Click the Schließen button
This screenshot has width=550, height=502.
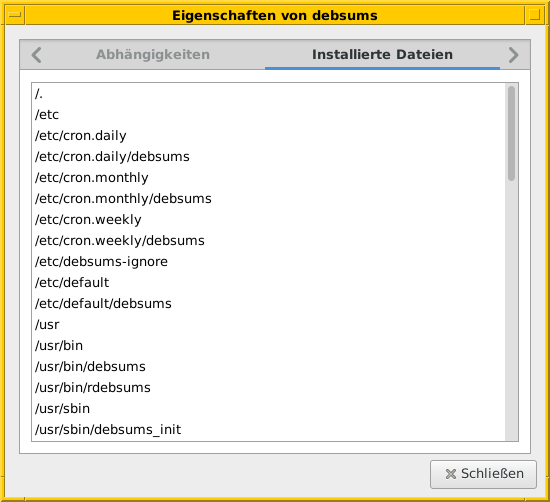click(483, 474)
